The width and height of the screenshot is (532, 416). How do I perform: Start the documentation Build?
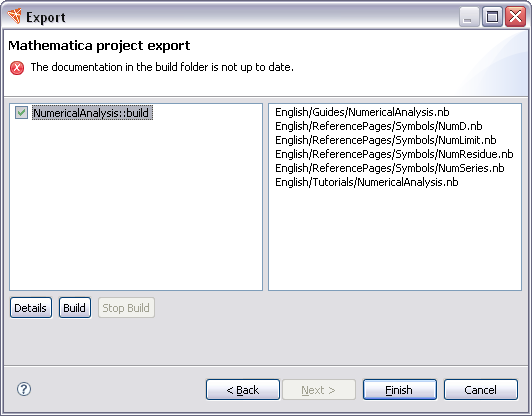(75, 308)
